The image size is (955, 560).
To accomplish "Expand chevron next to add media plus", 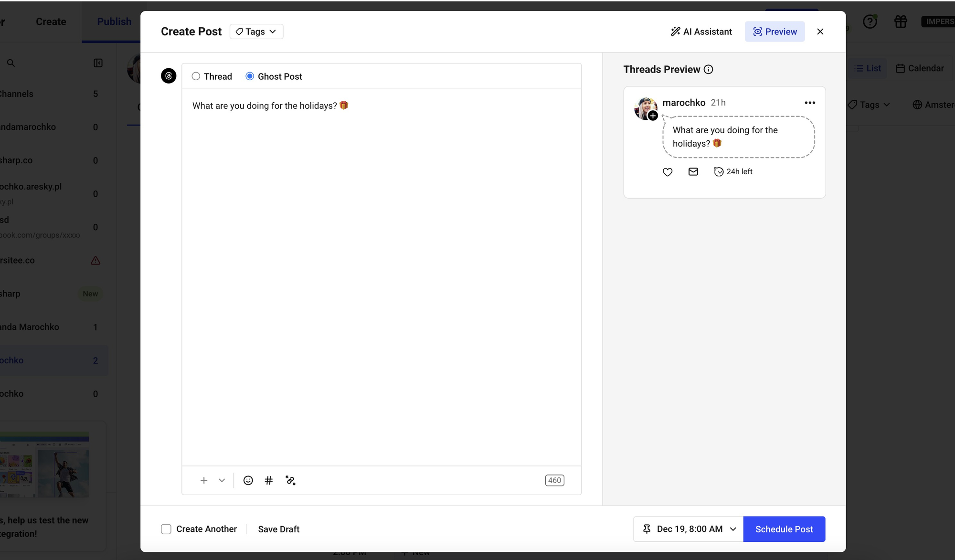I will [x=222, y=480].
